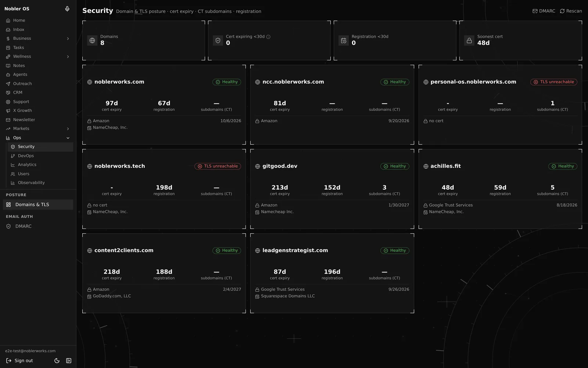Open the noblerworks.com domain card title
The image size is (588, 368).
coord(119,82)
